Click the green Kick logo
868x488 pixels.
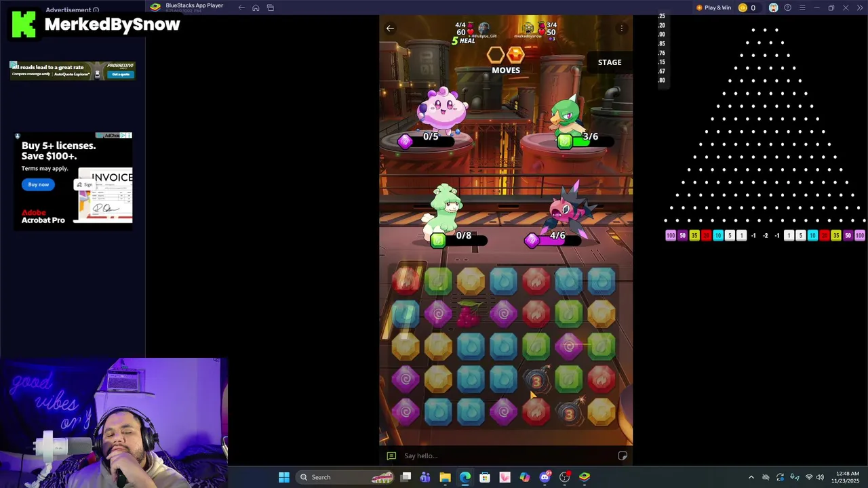tap(24, 25)
